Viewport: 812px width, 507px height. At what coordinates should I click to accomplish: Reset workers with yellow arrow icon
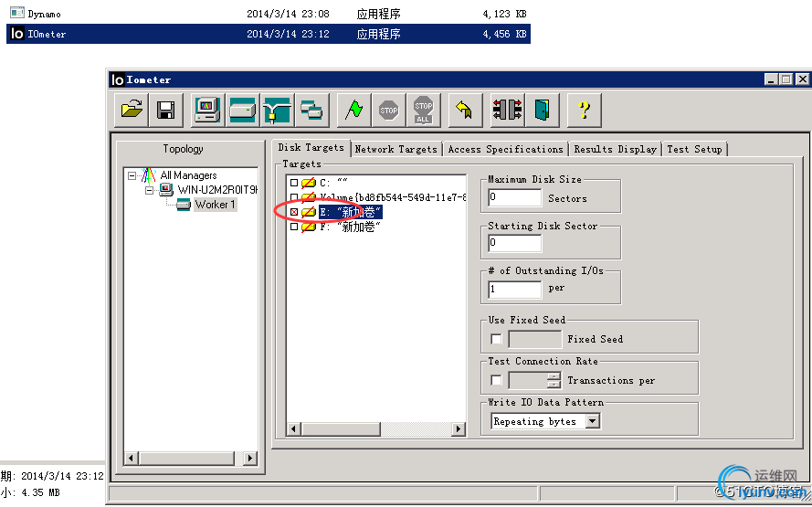(x=465, y=110)
